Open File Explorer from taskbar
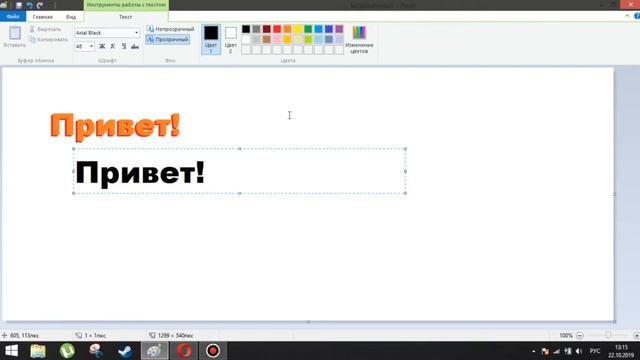Viewport: 640px width, 360px height. point(38,351)
